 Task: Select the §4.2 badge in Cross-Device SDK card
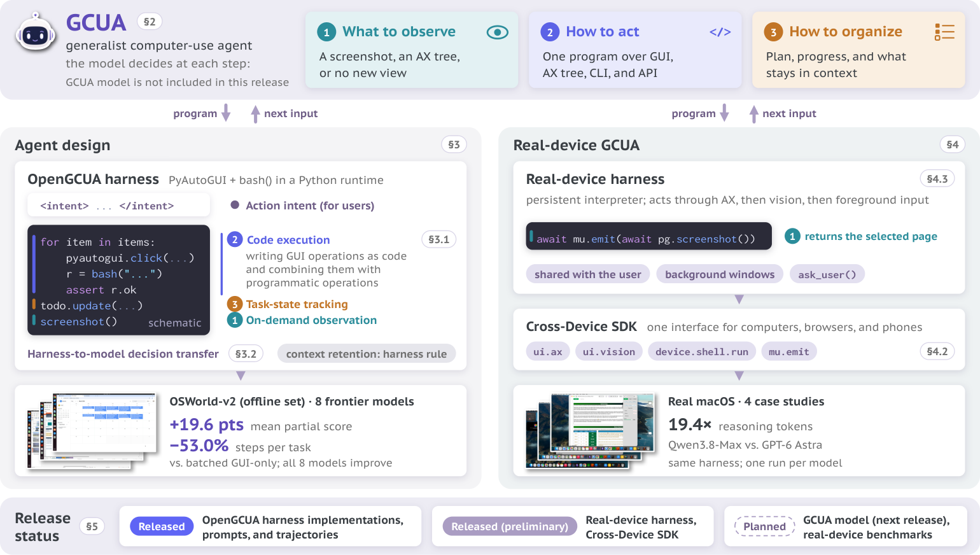[x=937, y=351]
